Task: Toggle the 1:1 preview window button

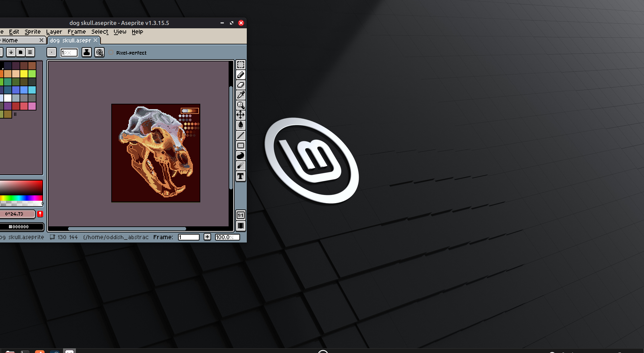Action: [240, 215]
